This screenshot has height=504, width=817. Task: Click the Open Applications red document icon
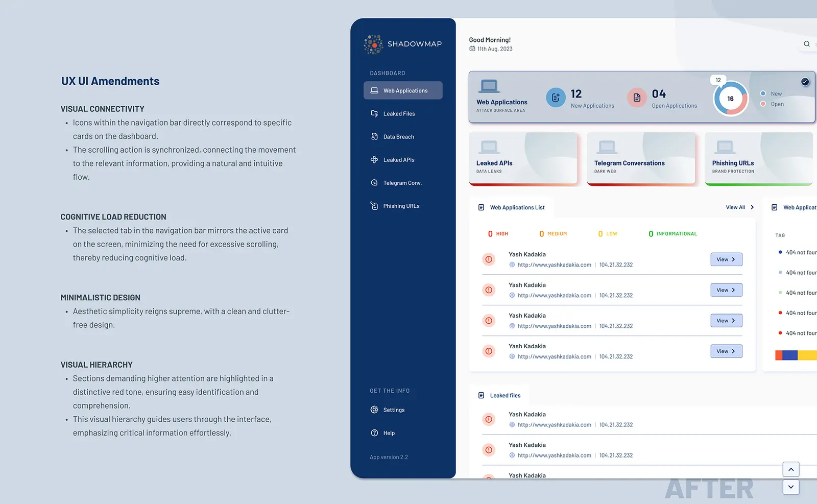click(637, 98)
